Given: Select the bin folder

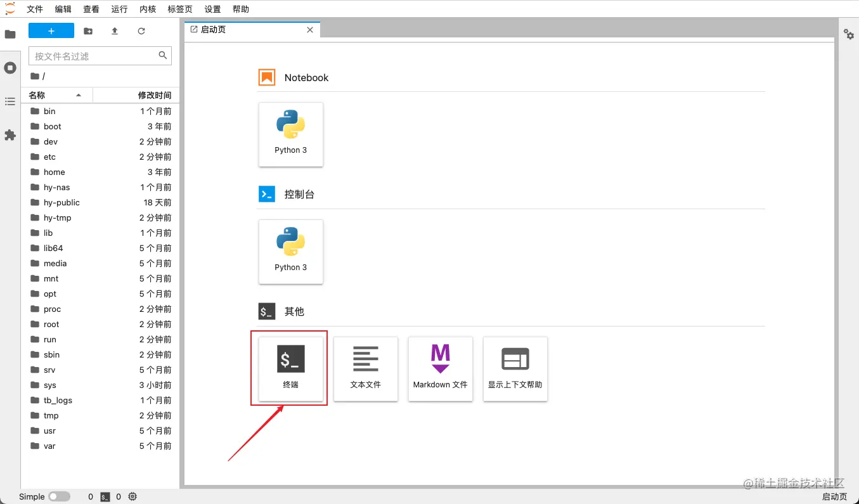Looking at the screenshot, I should click(100, 111).
